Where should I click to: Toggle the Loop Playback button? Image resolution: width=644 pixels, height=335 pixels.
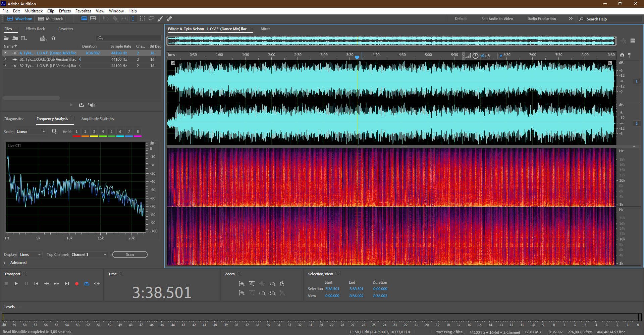pos(87,284)
